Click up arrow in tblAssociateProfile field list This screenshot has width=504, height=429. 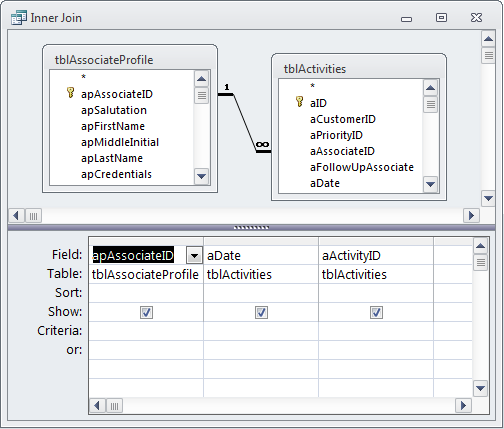(201, 79)
